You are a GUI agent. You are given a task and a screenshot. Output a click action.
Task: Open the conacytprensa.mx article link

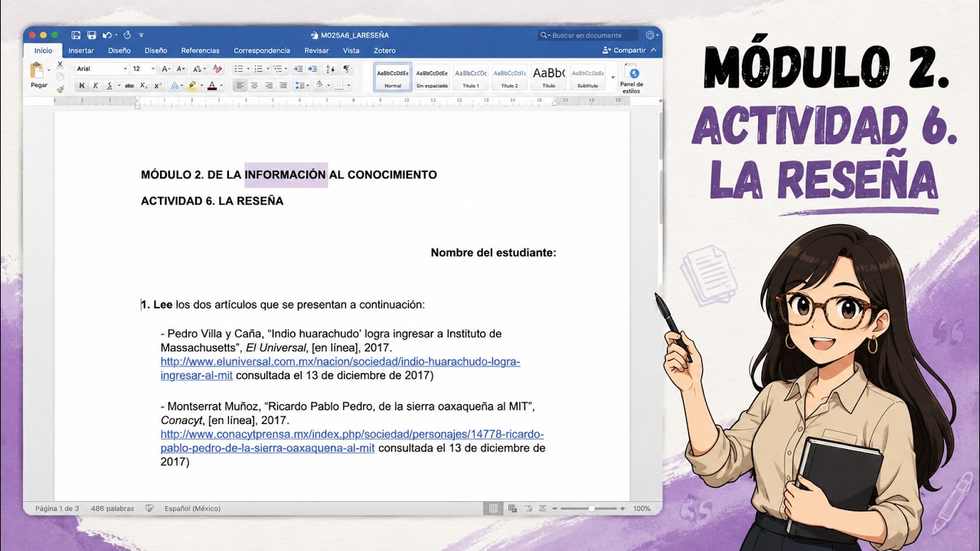(x=352, y=441)
